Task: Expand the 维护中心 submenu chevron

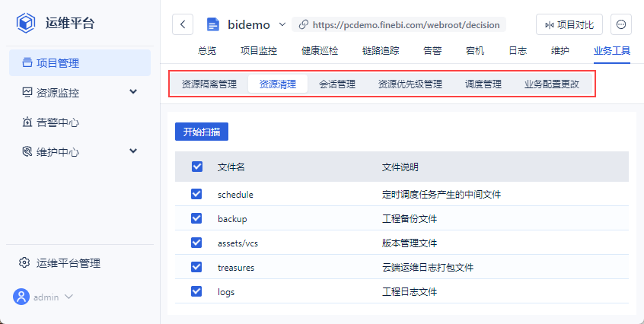Action: 133,151
